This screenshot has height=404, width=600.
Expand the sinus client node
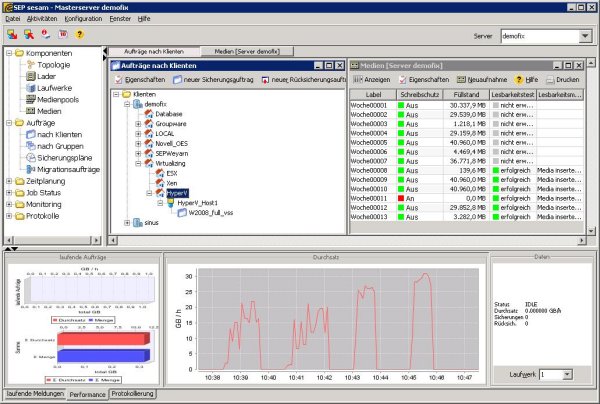127,223
